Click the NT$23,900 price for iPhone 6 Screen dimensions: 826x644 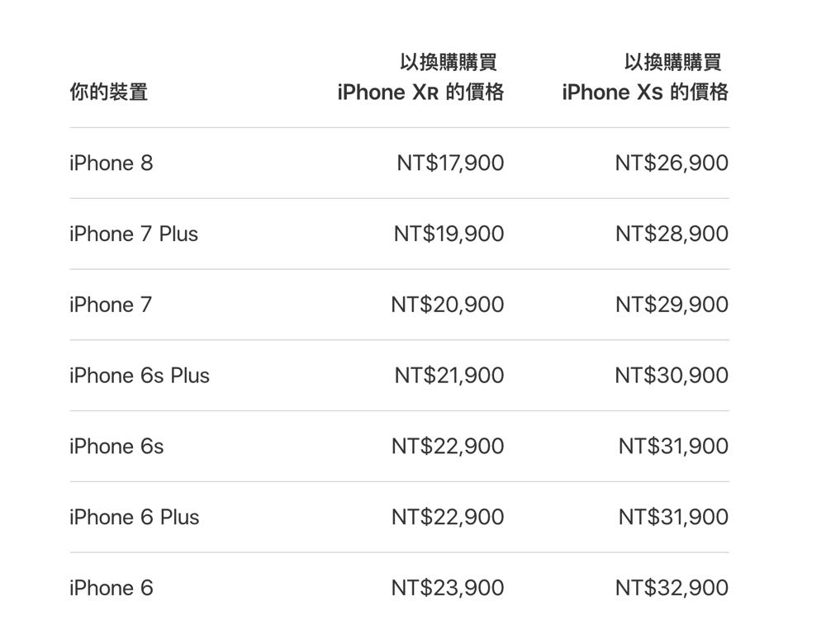pos(448,588)
